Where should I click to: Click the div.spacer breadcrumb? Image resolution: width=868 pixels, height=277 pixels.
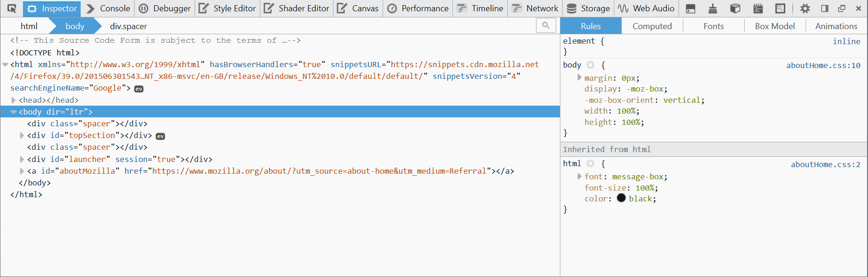click(x=128, y=26)
